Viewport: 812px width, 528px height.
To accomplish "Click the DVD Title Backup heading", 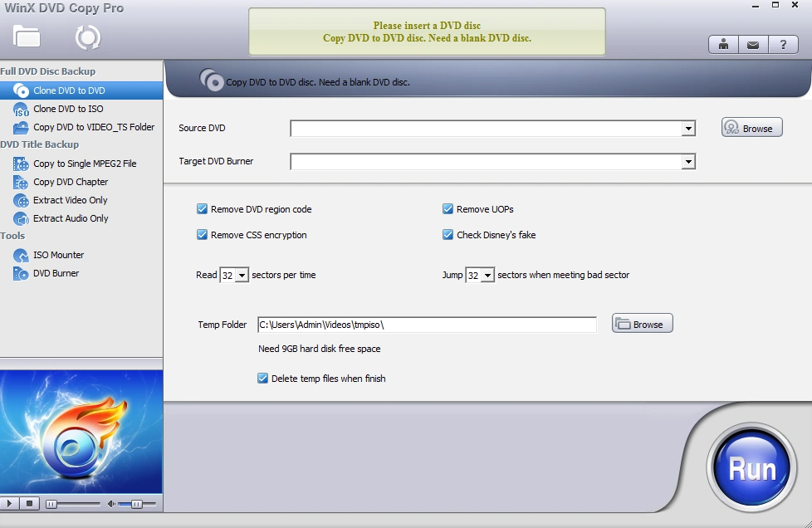I will click(x=39, y=144).
